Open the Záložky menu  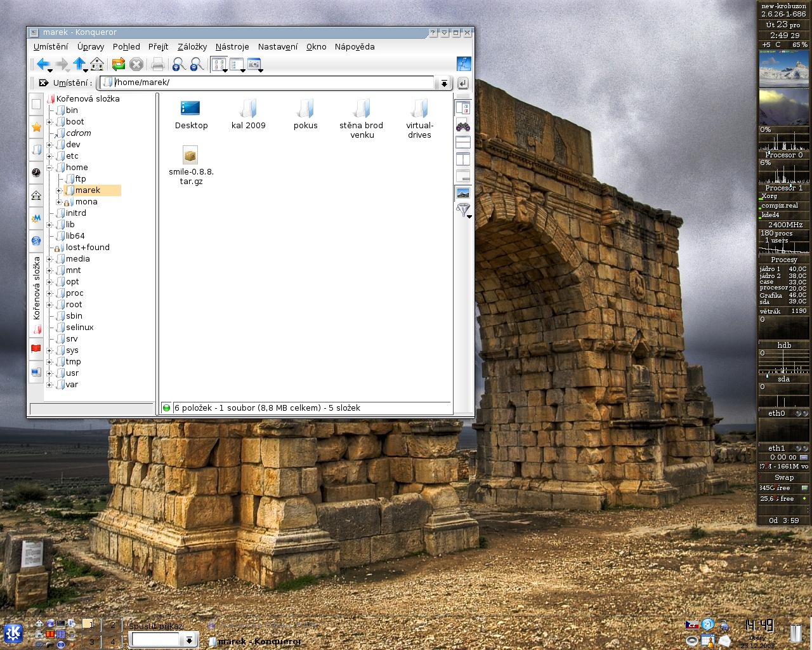click(192, 47)
